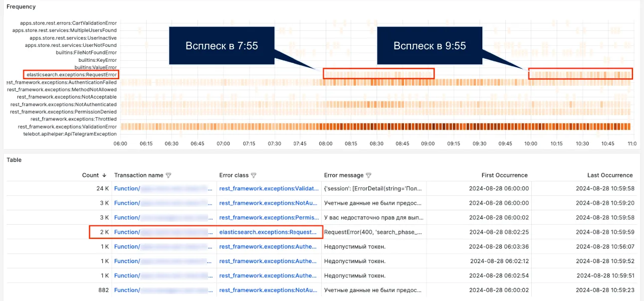Select the NotAuthenticated heatmap axis label
Image resolution: width=644 pixels, height=301 pixels.
(x=63, y=105)
